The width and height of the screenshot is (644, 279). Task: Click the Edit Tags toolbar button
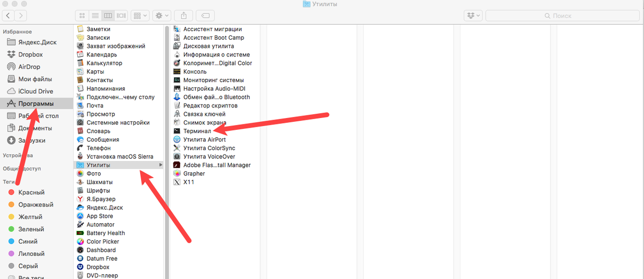(205, 16)
